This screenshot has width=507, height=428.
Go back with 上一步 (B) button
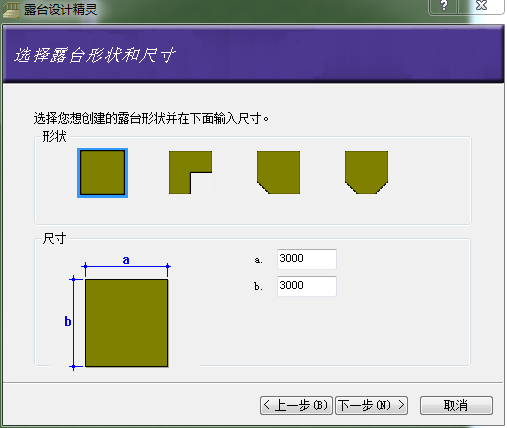tap(296, 405)
